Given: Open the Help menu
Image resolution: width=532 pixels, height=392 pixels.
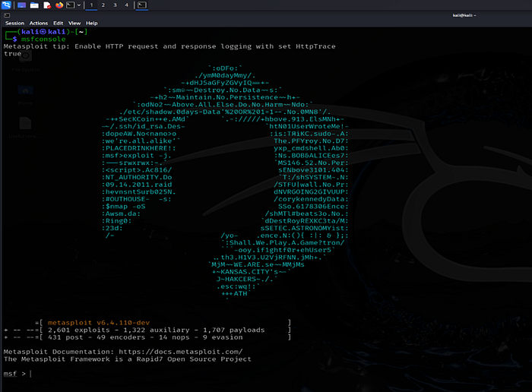Looking at the screenshot, I should coord(92,23).
